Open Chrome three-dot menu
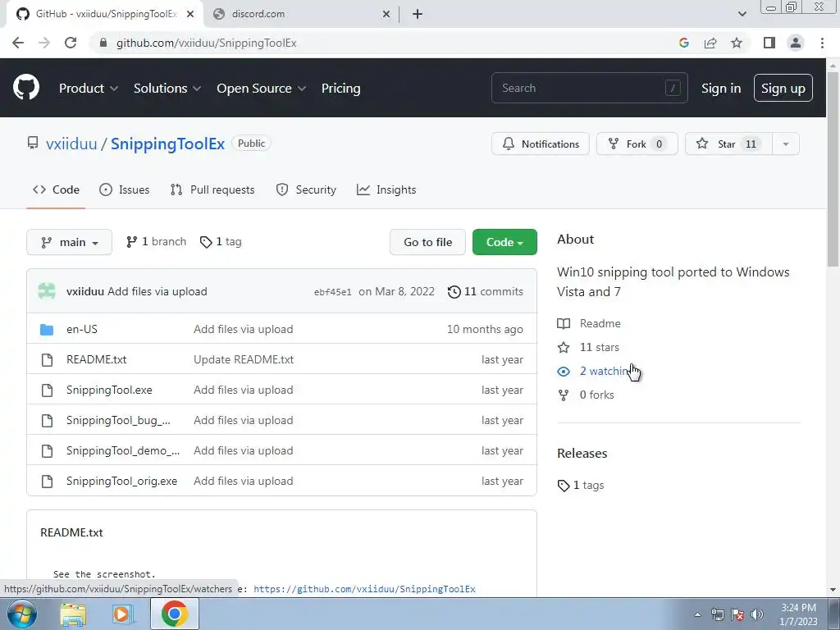 (822, 43)
